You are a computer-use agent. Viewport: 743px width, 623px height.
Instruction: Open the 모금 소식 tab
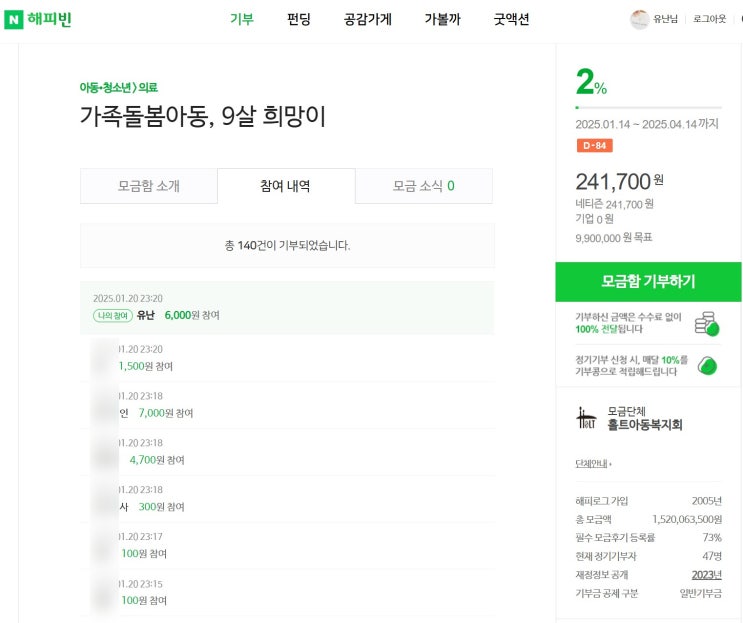pyautogui.click(x=423, y=186)
